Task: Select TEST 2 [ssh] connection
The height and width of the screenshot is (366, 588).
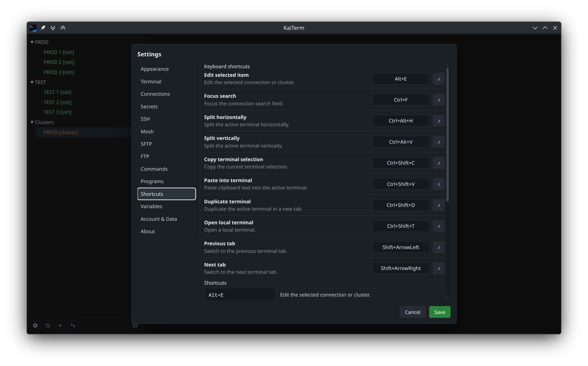Action: [x=58, y=102]
